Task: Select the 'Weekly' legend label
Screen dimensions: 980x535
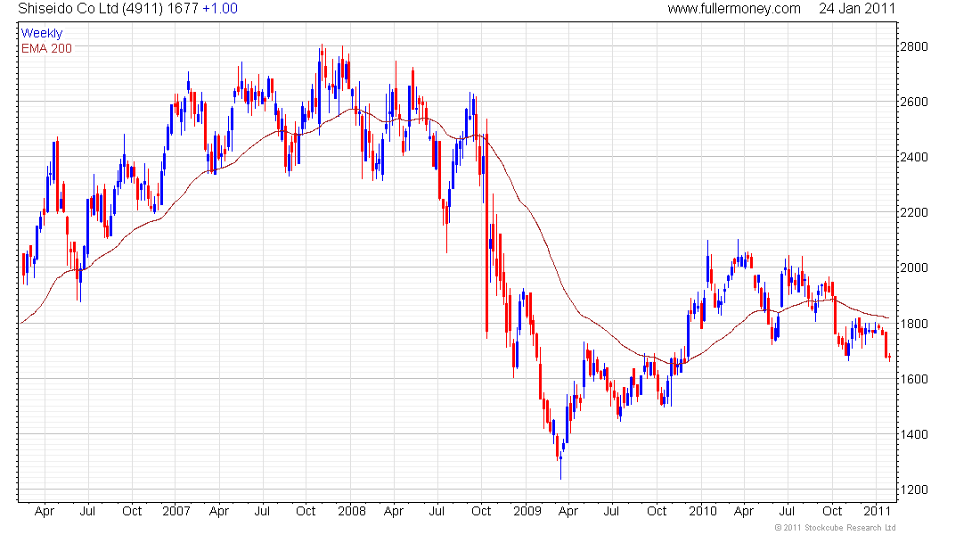Action: click(42, 34)
